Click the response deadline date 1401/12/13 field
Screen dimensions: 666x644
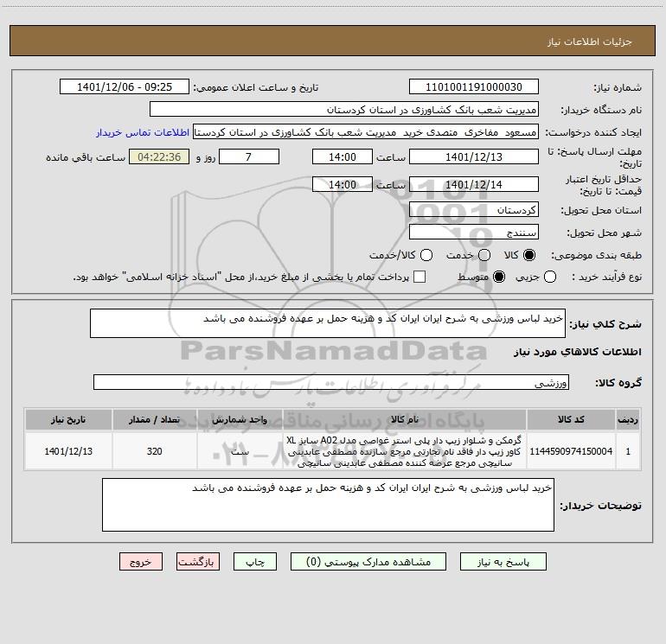(474, 156)
